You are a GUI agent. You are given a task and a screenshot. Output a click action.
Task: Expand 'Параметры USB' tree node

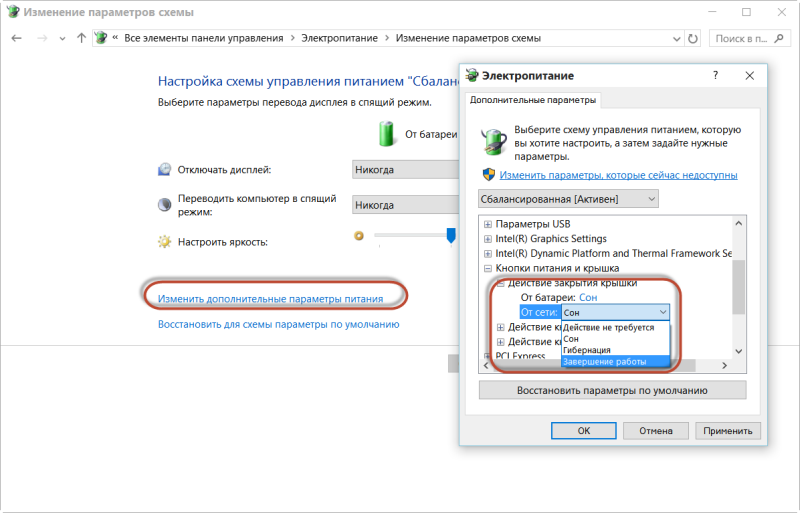tap(488, 224)
